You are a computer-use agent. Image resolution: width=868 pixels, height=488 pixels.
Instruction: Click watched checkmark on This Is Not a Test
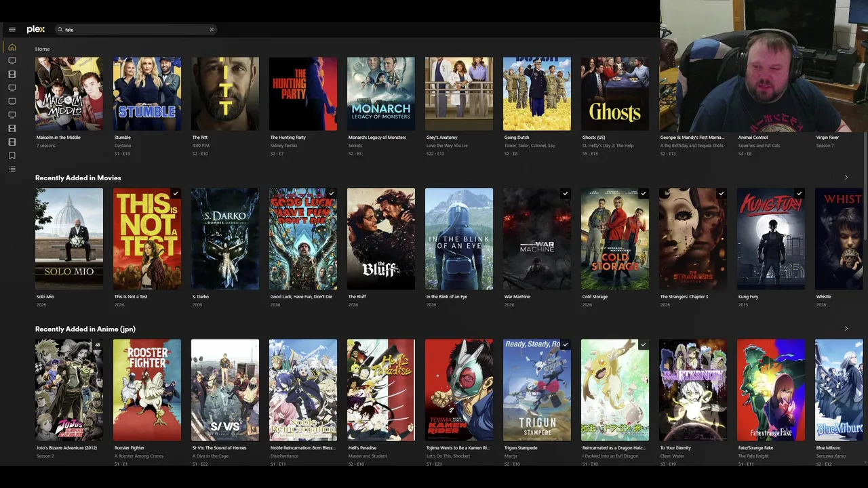tap(176, 193)
